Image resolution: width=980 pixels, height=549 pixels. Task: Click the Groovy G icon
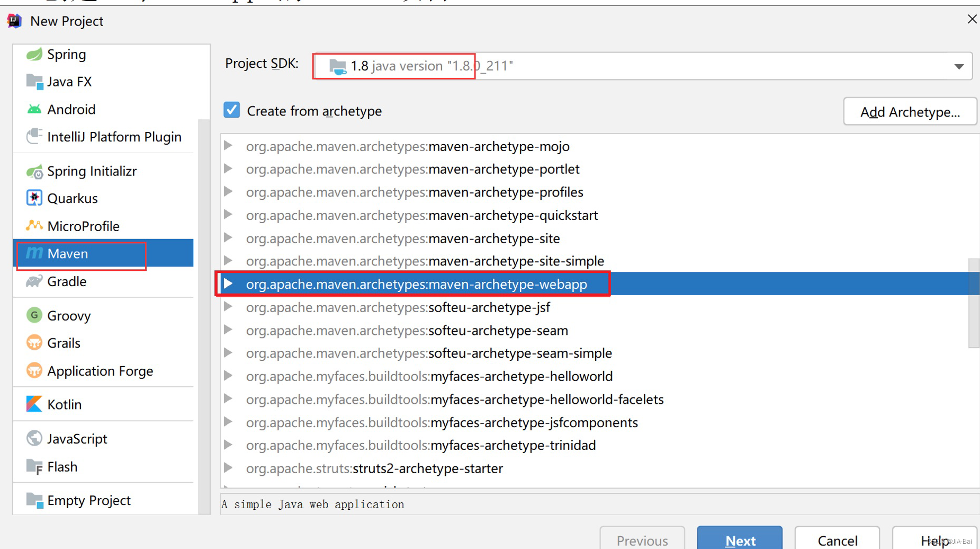tap(34, 315)
